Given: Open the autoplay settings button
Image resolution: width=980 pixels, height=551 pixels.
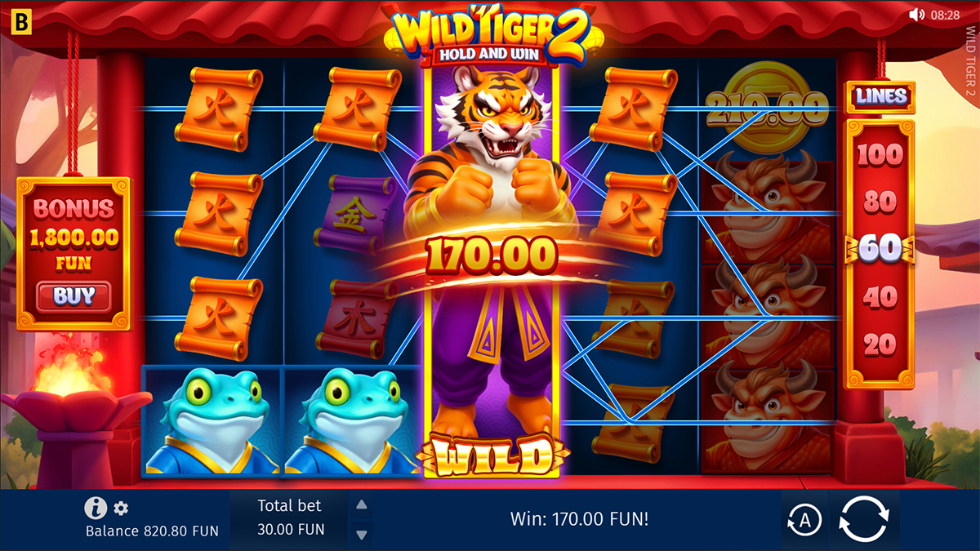Looking at the screenshot, I should 804,520.
